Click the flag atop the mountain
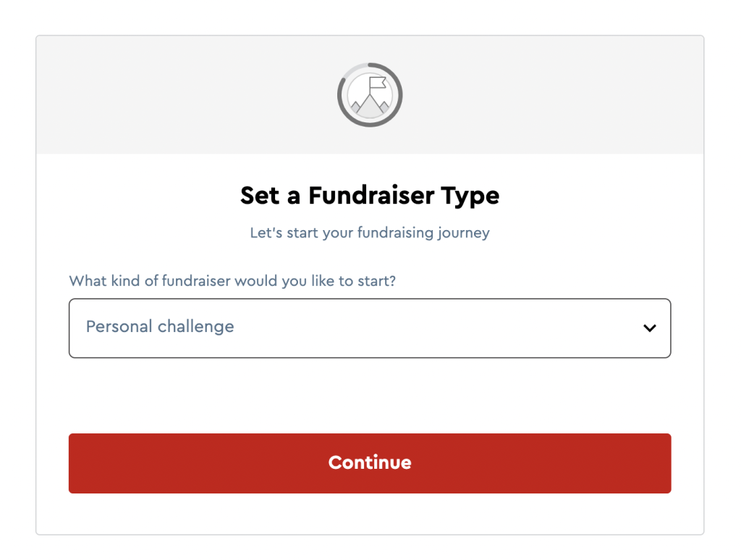Viewport: 741px width, 560px height. coord(377,83)
